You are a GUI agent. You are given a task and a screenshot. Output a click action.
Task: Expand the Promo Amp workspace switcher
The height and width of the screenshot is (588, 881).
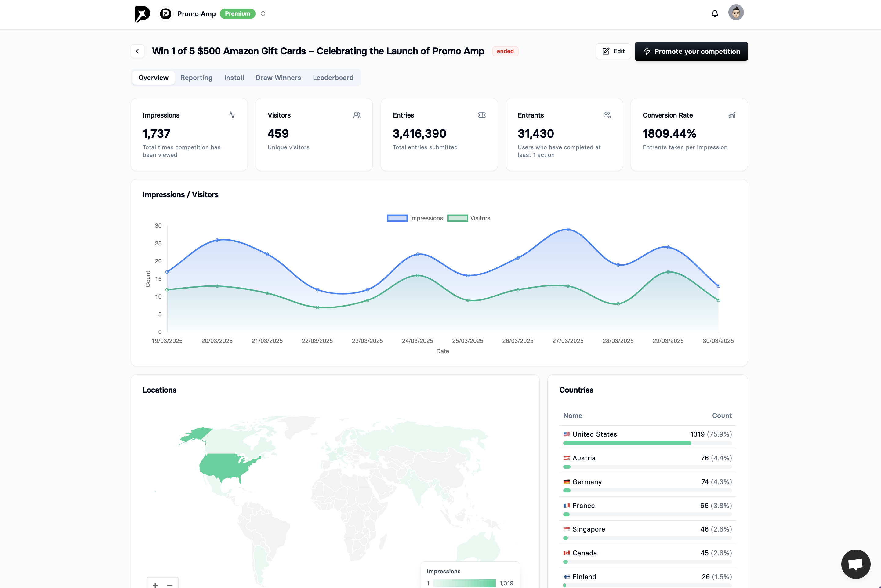pos(263,14)
